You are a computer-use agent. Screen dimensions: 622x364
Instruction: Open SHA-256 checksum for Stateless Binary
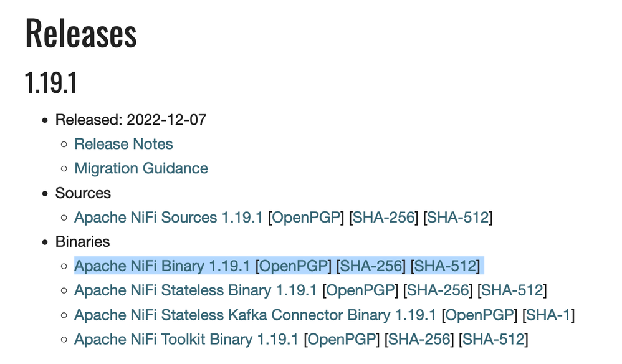tap(439, 290)
